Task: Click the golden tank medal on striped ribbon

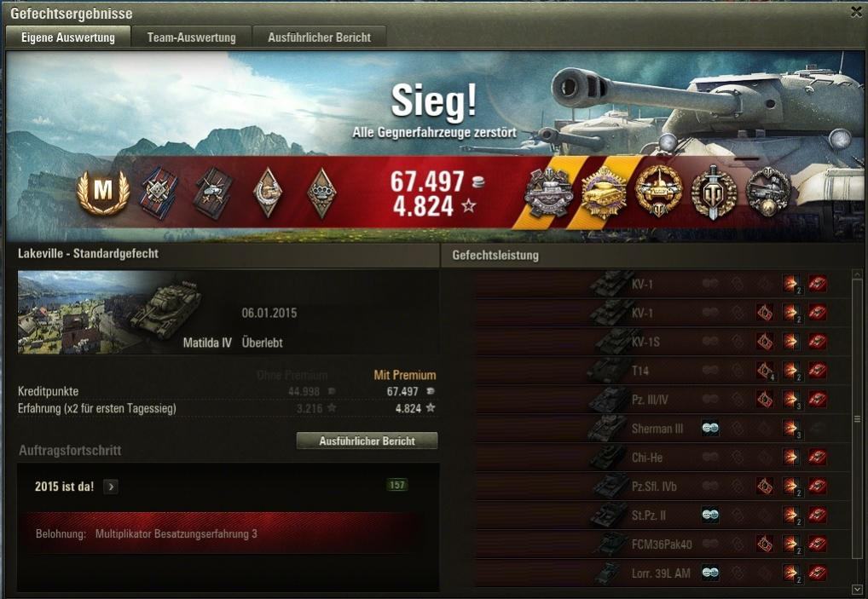Action: tap(604, 192)
